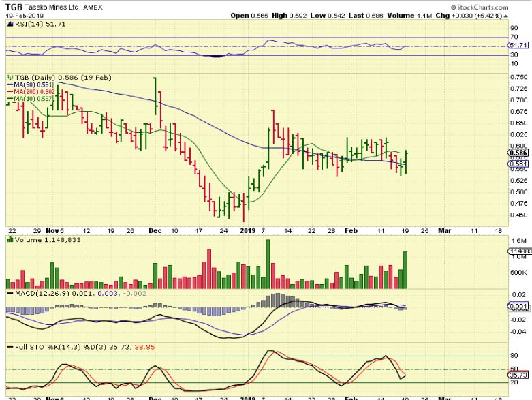
Task: Click the green up arrow beside Chg
Action: pos(506,16)
